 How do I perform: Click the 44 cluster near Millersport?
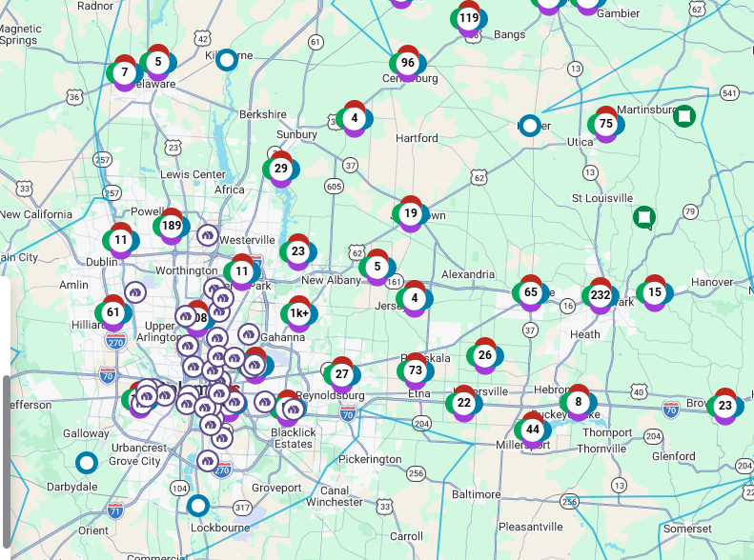pos(532,430)
